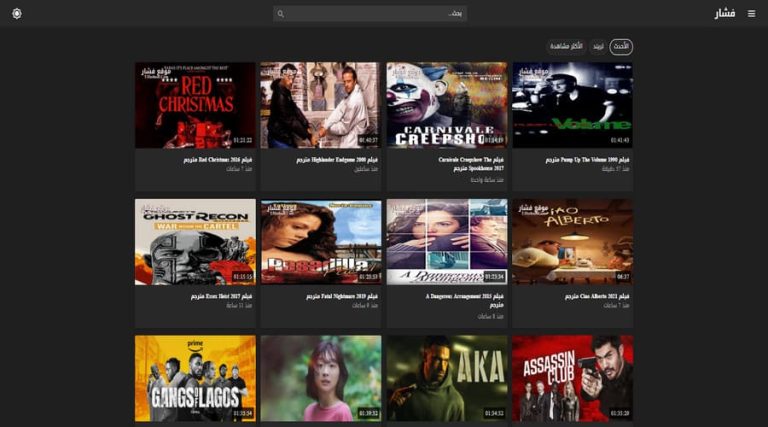Click the Fatal Nightmare 2019 title link
The image size is (768, 427).
(342, 296)
